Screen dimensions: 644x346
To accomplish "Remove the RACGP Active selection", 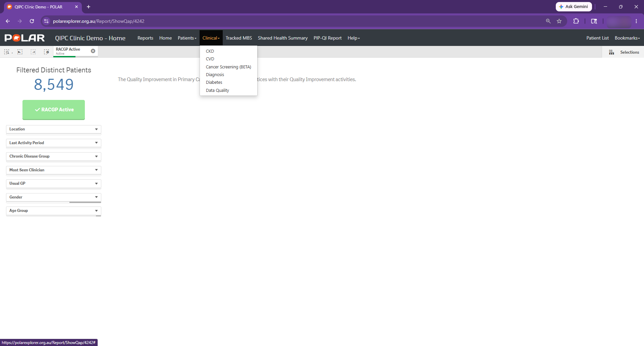I will [x=93, y=51].
